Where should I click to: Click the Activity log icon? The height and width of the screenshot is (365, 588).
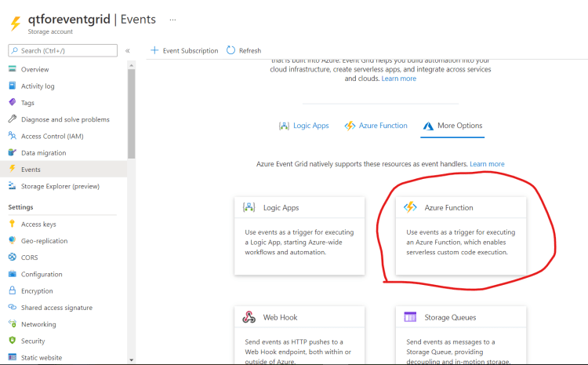(x=13, y=86)
